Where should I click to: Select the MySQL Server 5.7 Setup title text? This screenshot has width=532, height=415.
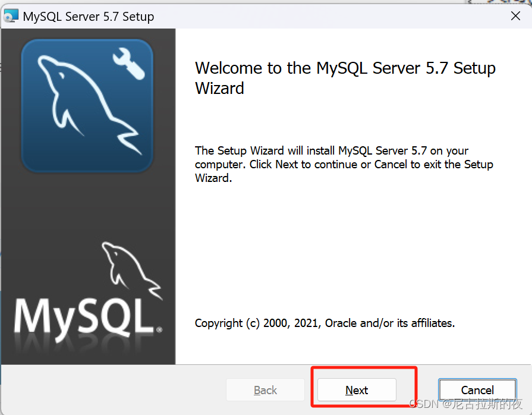pyautogui.click(x=87, y=17)
